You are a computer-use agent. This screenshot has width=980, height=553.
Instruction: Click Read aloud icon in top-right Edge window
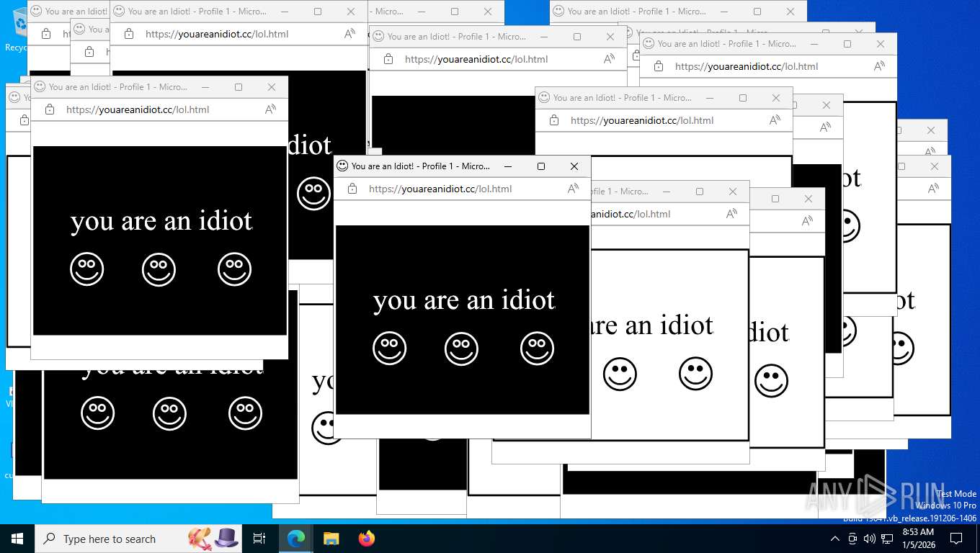[x=879, y=66]
